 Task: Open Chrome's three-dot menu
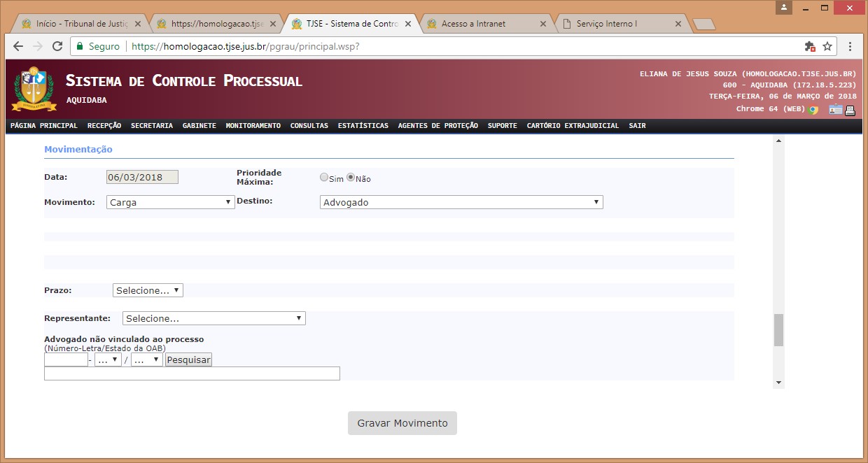[850, 47]
